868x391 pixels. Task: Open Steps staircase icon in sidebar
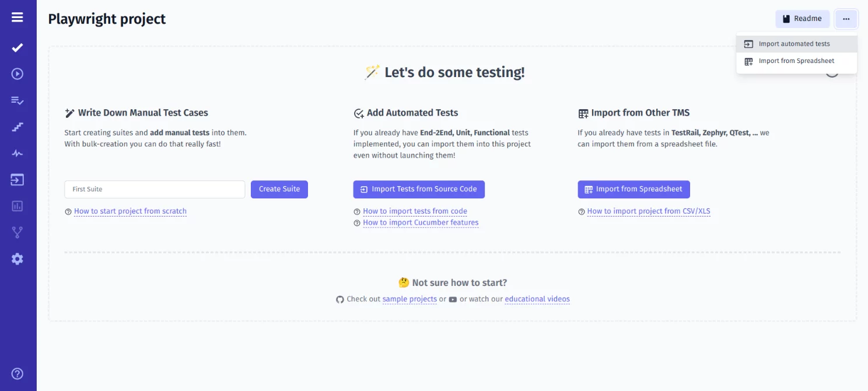17,127
